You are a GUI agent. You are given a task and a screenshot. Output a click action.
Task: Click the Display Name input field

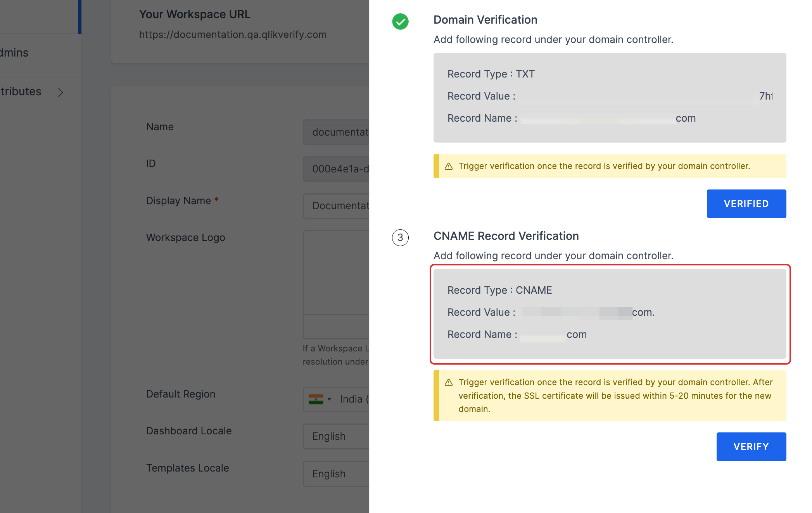coord(336,206)
